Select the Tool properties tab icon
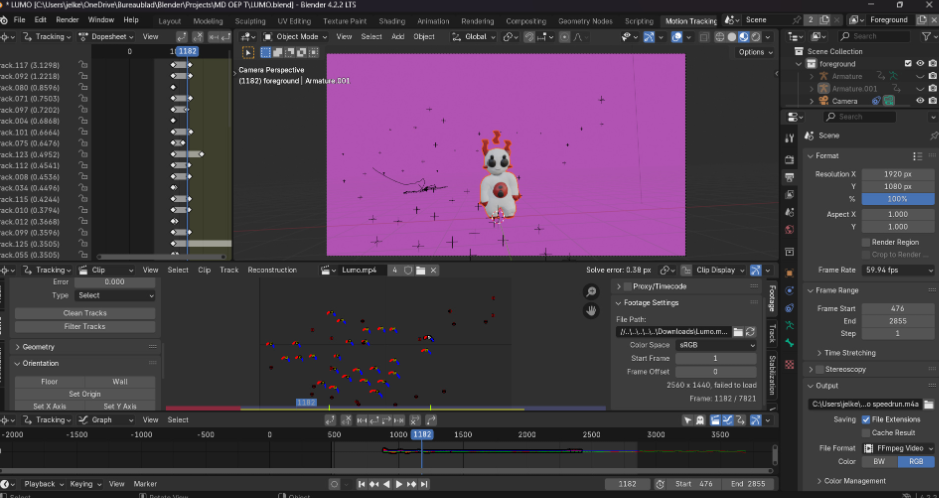 [789, 138]
